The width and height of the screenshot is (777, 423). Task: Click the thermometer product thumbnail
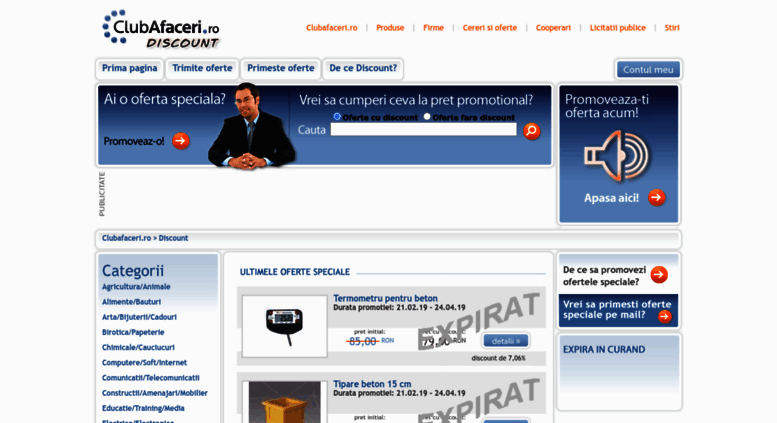click(284, 326)
